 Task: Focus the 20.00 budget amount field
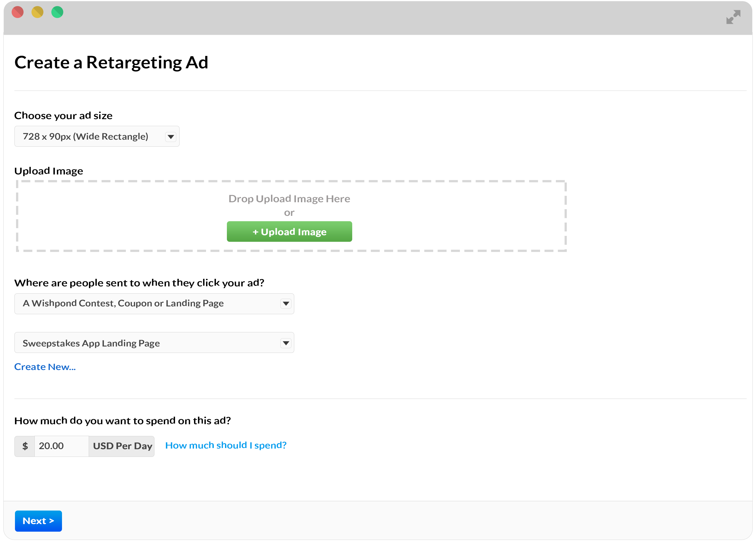62,446
